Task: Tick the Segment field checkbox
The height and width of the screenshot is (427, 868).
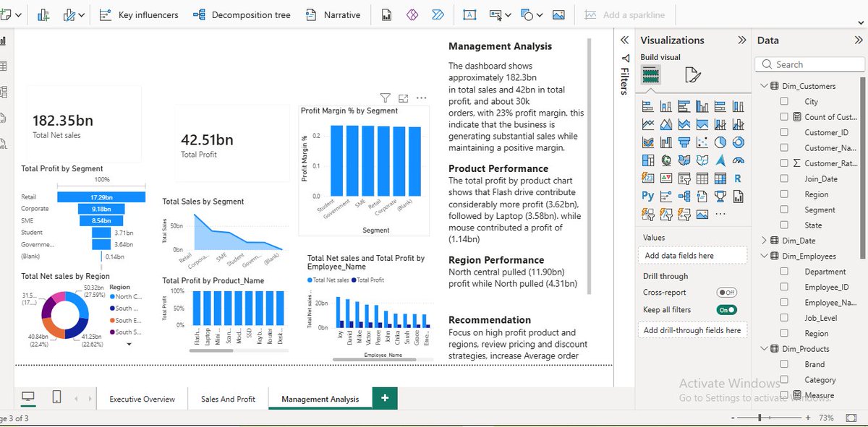Action: pyautogui.click(x=785, y=210)
